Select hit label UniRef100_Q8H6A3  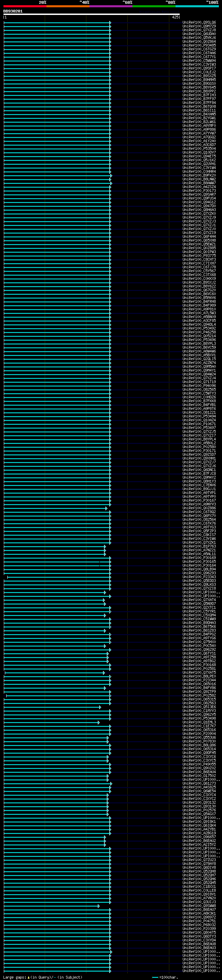(199, 210)
